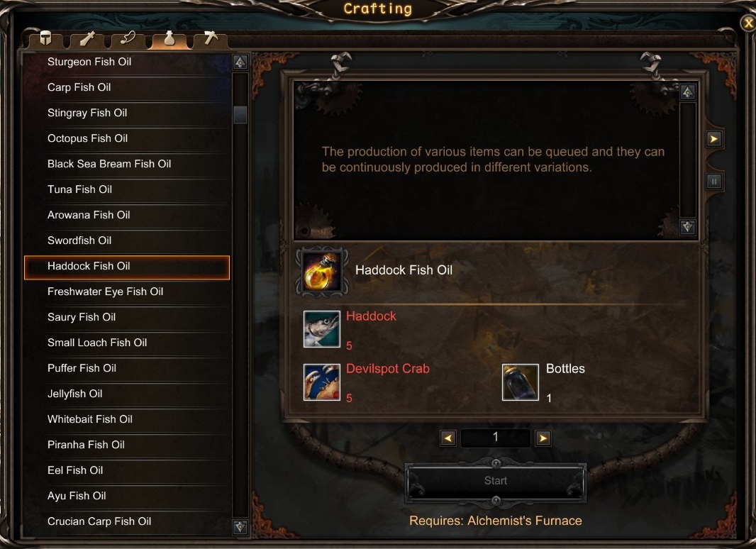The width and height of the screenshot is (756, 549).
Task: Click the queue play arrow button
Action: [x=713, y=139]
